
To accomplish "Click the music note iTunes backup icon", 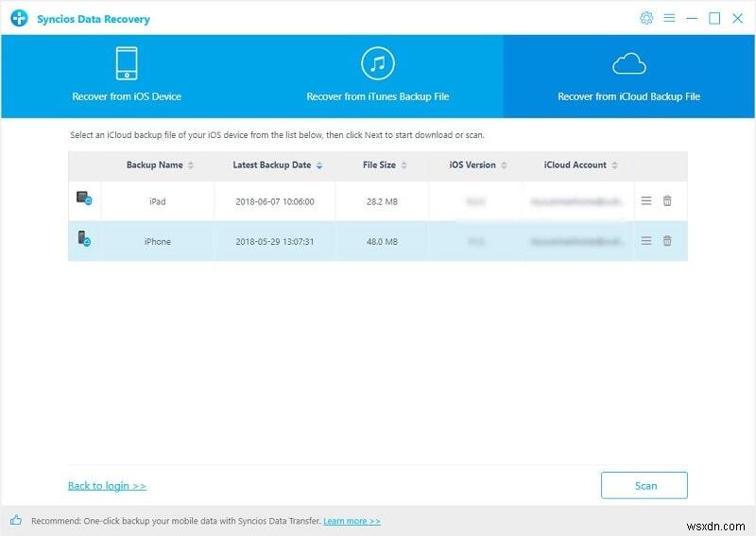I will tap(377, 63).
